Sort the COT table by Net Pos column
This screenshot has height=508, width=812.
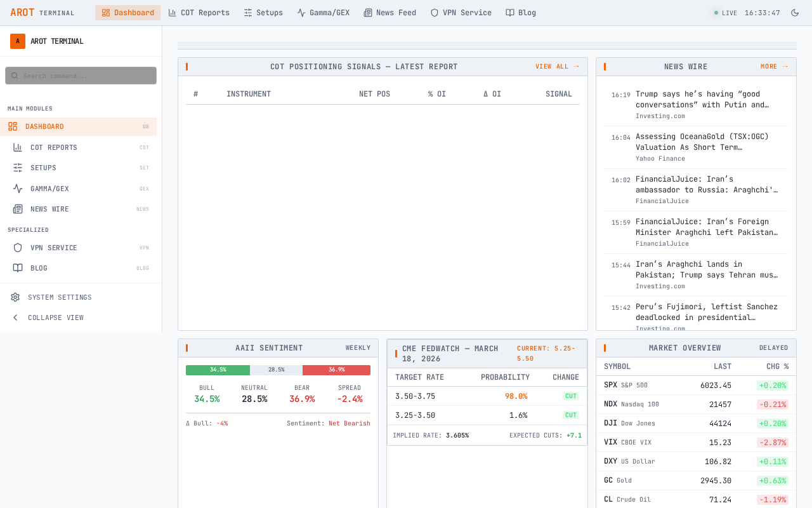click(374, 94)
